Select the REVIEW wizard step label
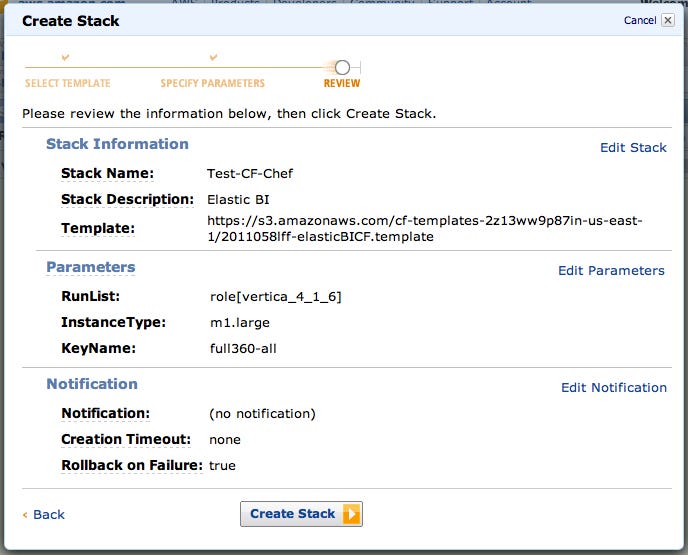Image resolution: width=688 pixels, height=555 pixels. [342, 84]
